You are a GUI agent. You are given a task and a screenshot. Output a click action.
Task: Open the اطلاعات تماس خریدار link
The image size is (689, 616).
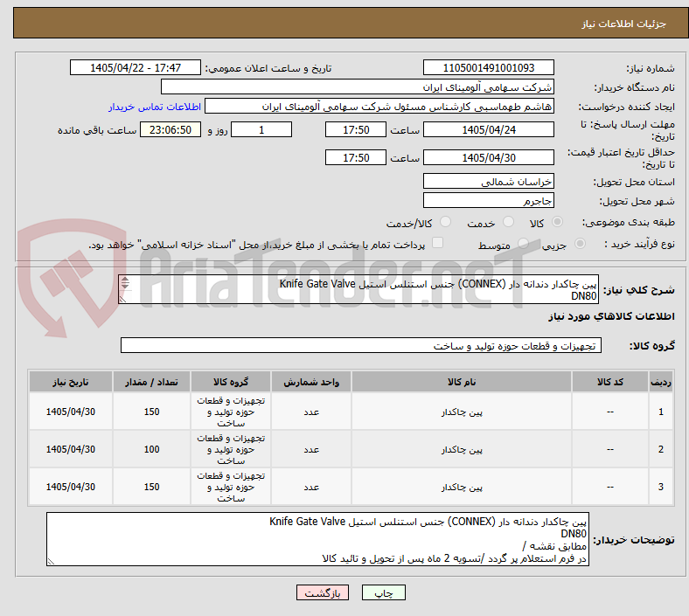155,107
